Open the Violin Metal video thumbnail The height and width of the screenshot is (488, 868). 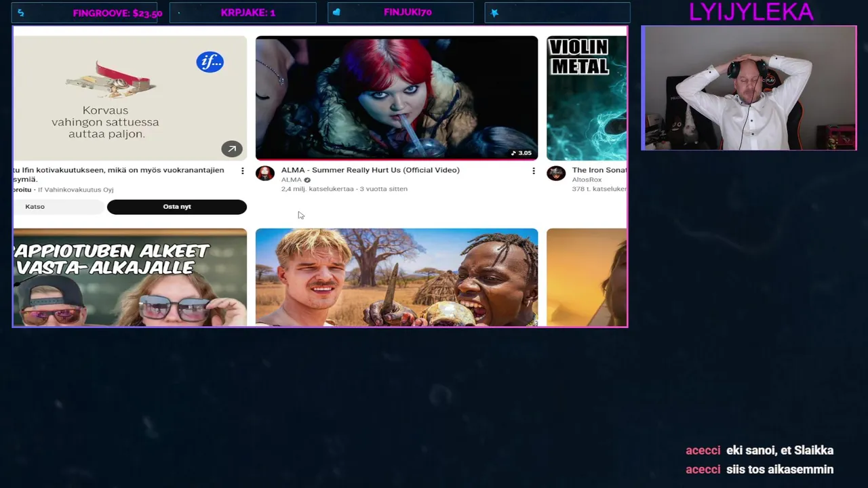587,98
